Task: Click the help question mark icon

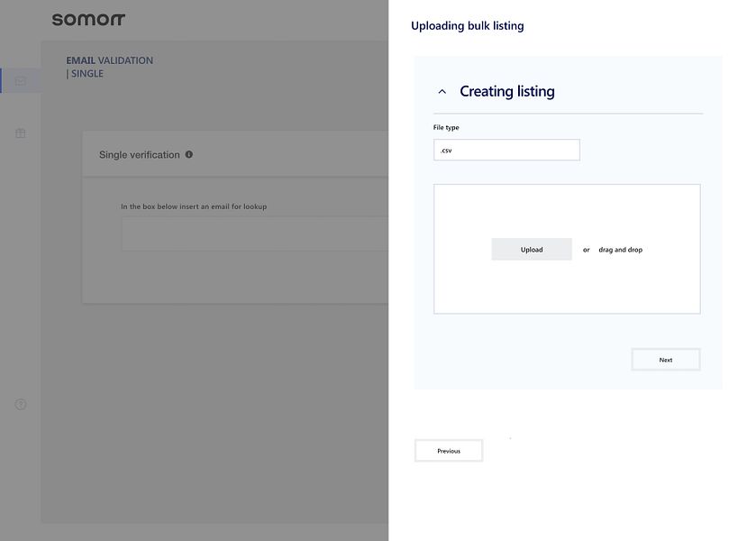Action: click(20, 404)
